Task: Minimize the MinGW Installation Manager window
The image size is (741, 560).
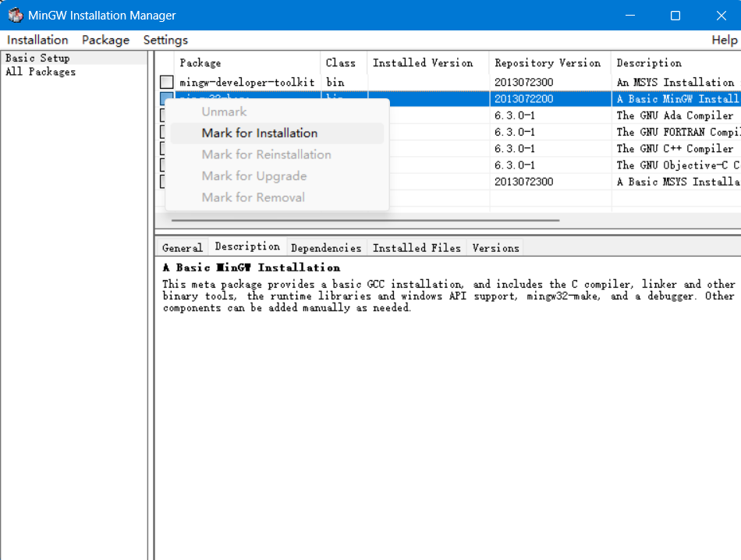Action: (x=630, y=15)
